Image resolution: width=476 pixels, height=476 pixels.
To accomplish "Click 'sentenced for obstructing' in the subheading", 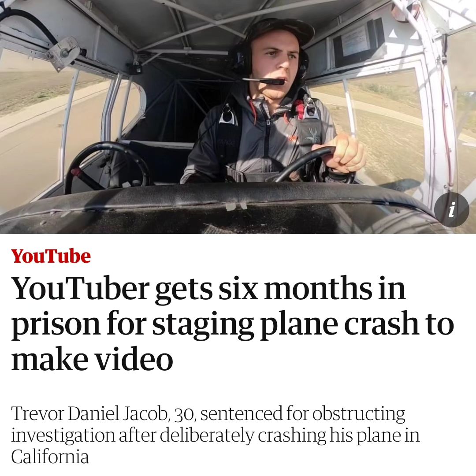I will tap(302, 413).
